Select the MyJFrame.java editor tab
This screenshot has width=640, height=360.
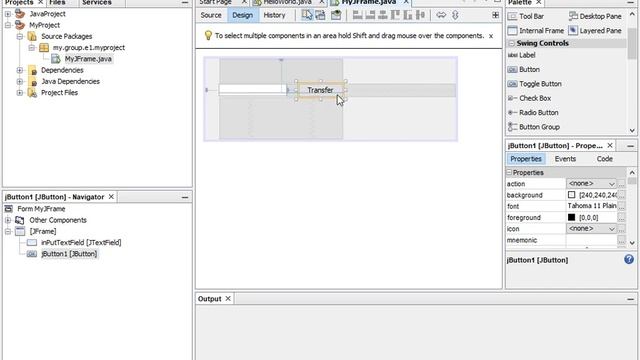(x=369, y=2)
